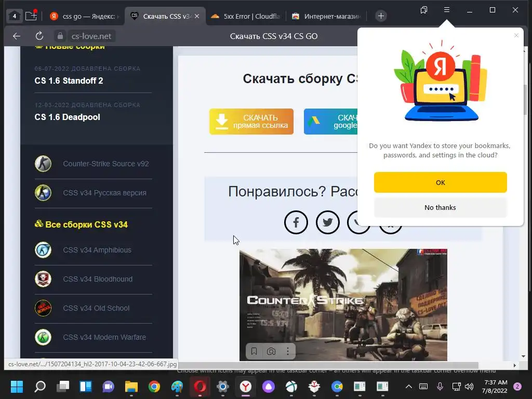This screenshot has height=399, width=532.
Task: Open the Windows Start menu
Action: 17,386
